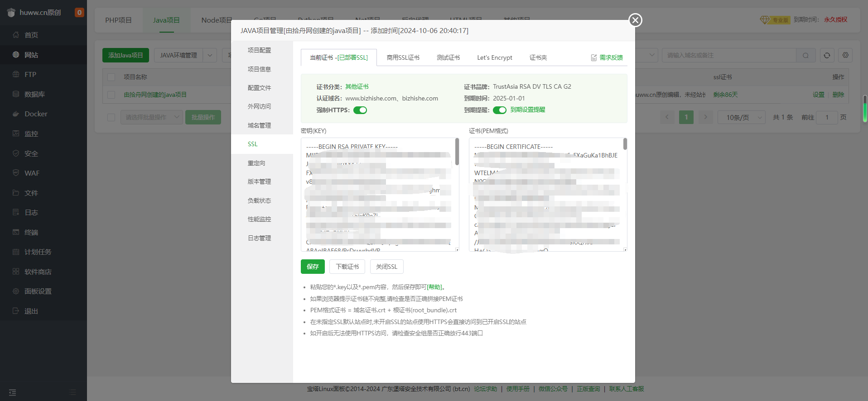Click the private key textarea scrollbar

click(x=457, y=152)
